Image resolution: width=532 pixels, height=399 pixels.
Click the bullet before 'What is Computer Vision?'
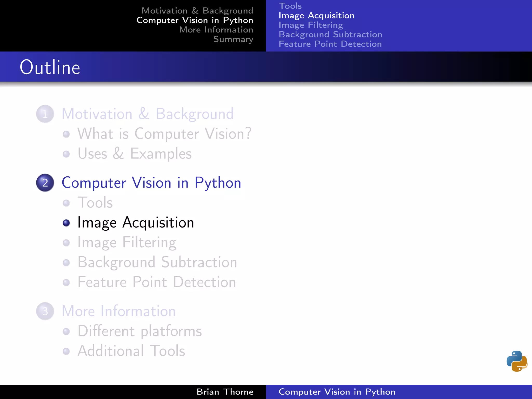coord(66,134)
